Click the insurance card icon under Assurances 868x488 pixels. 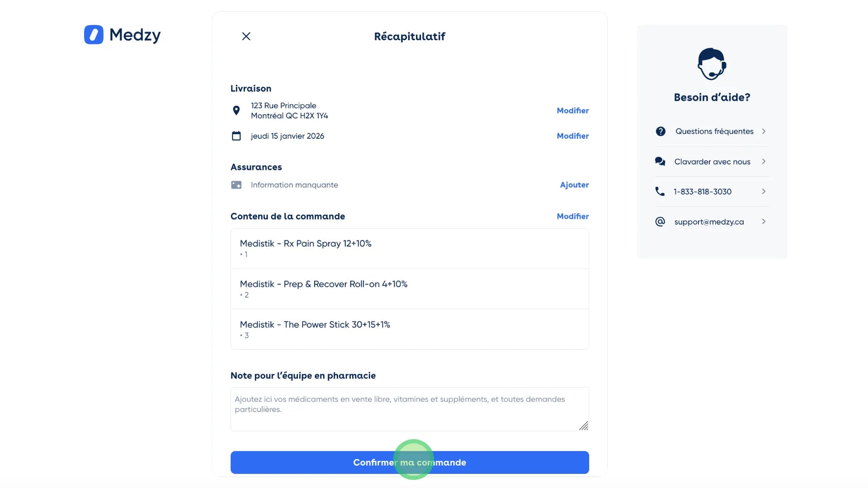(x=236, y=185)
